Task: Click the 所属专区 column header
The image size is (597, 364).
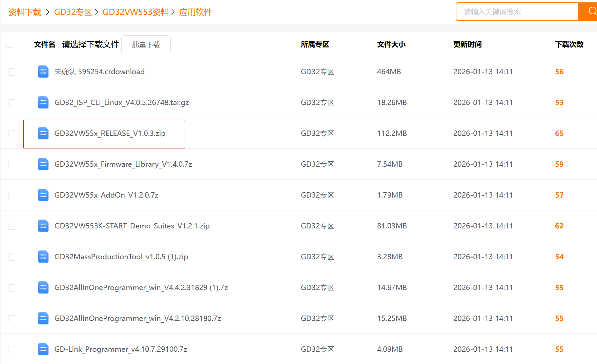Action: [x=315, y=44]
